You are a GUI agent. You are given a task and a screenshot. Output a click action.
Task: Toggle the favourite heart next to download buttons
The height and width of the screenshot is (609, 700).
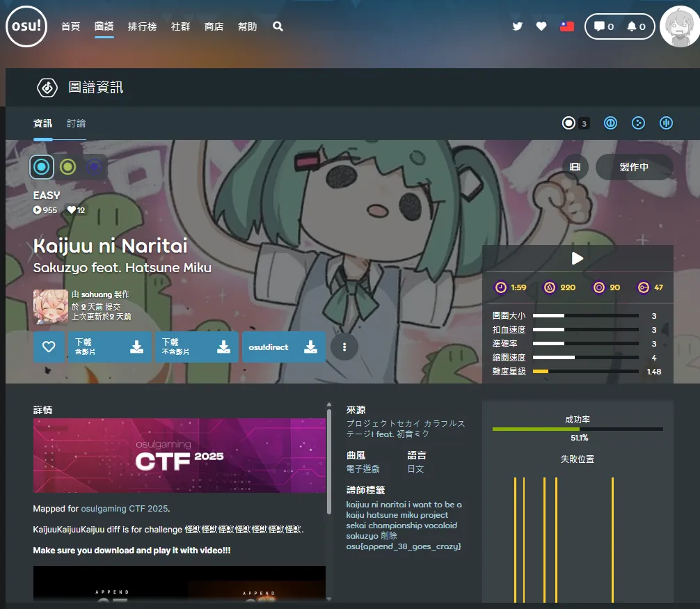pos(49,347)
